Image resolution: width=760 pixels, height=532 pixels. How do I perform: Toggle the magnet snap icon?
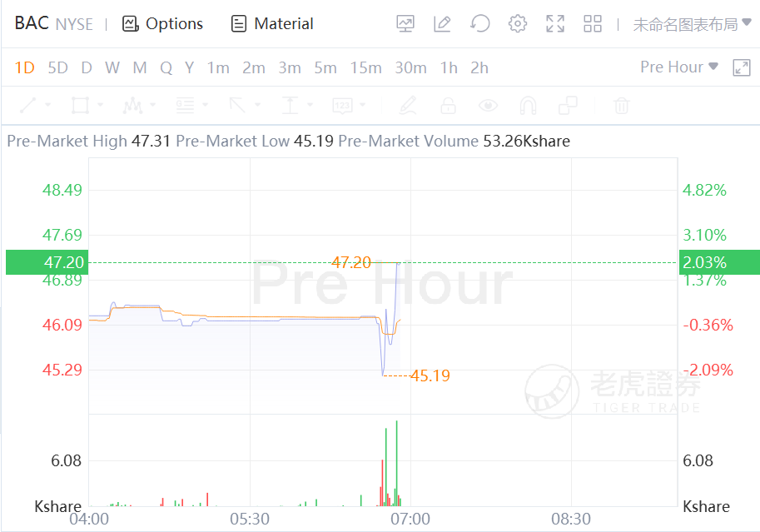[528, 106]
